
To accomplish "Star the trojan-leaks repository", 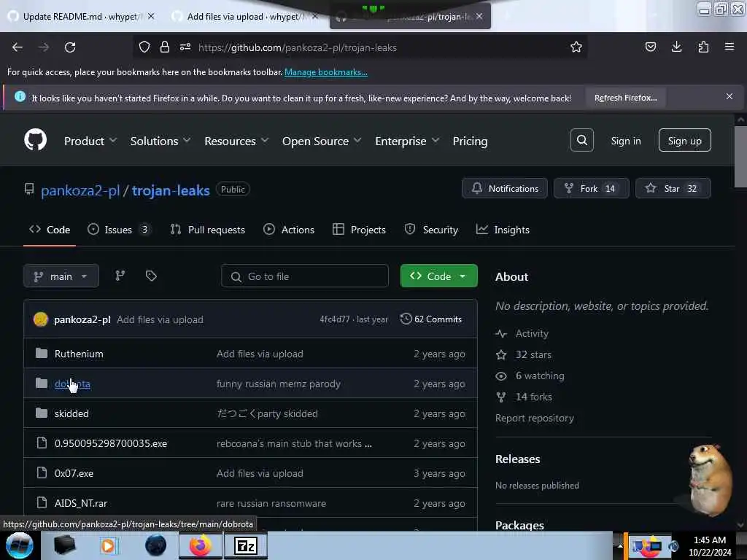I will [x=673, y=188].
